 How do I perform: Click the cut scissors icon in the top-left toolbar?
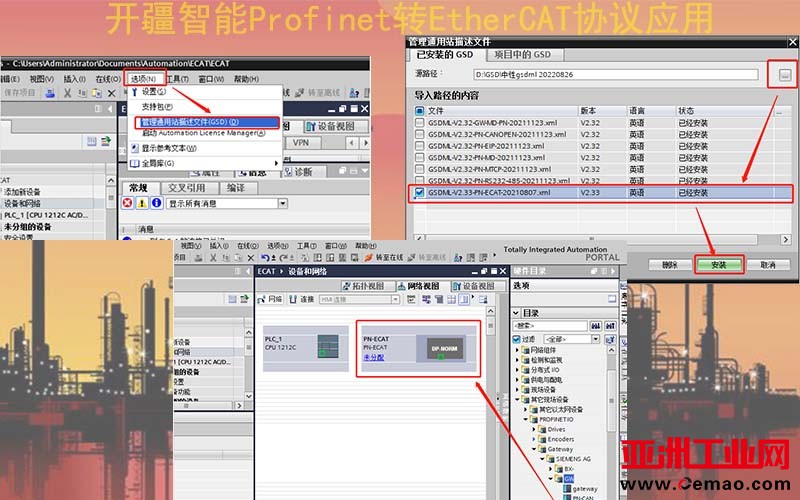[x=67, y=93]
